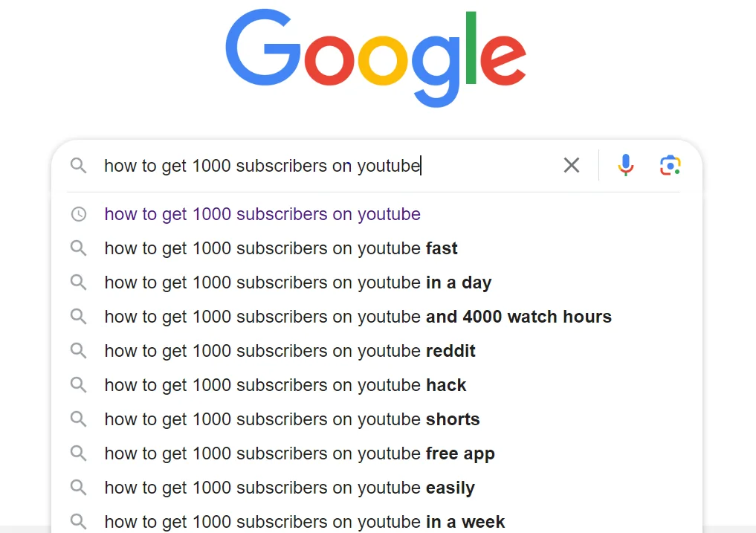This screenshot has width=756, height=533.
Task: Select the 'free app' search suggestion
Action: pos(300,453)
